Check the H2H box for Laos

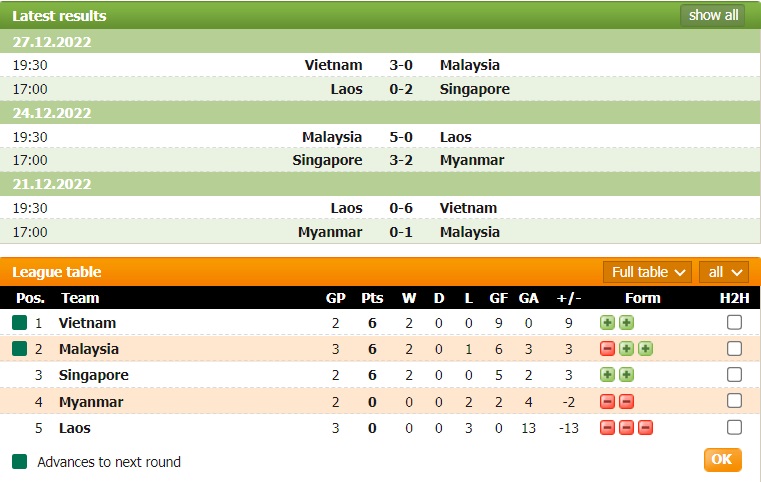(734, 428)
